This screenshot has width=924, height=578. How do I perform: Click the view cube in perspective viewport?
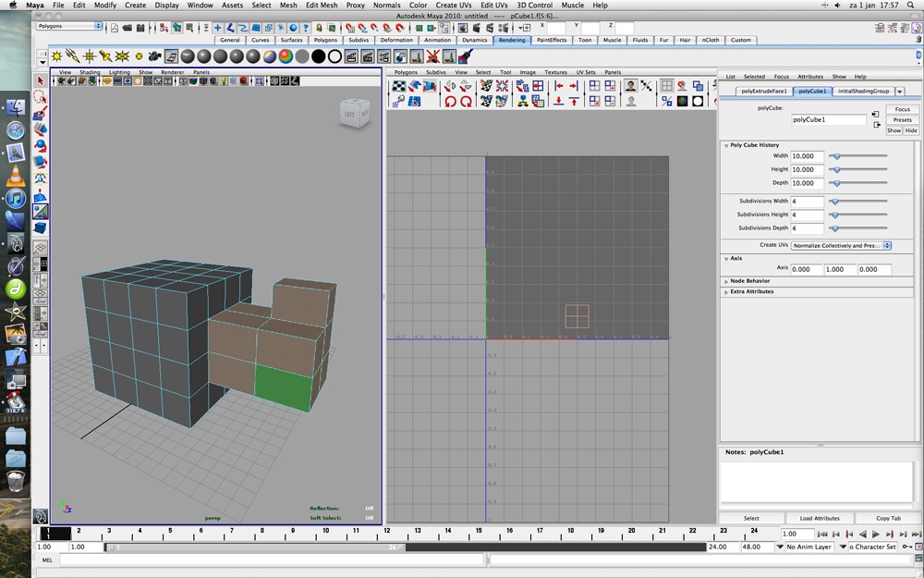(355, 113)
